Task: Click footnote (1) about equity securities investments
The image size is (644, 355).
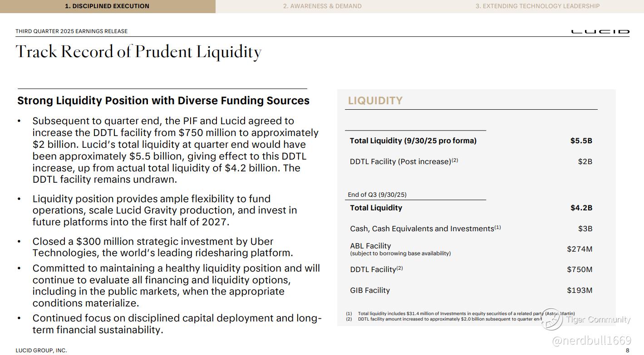Action: (x=460, y=313)
